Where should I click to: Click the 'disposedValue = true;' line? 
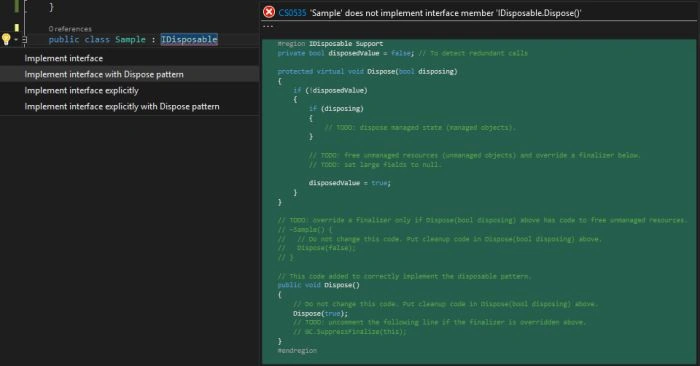(x=350, y=183)
